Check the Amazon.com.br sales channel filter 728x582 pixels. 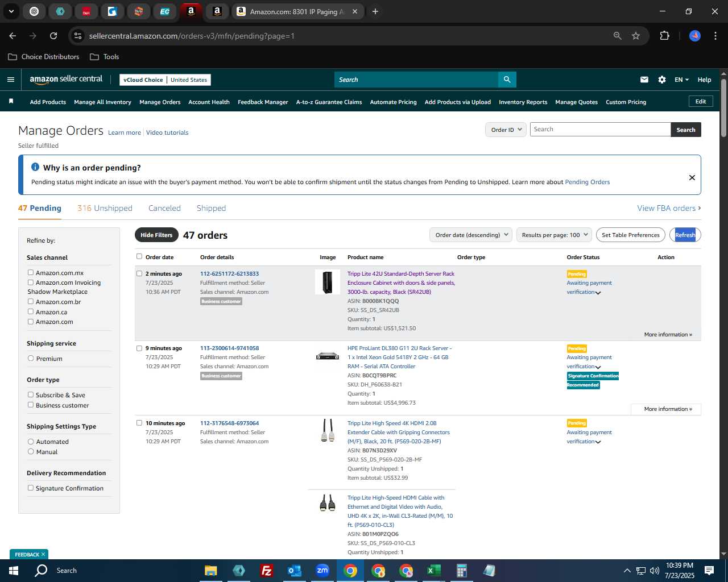(31, 301)
